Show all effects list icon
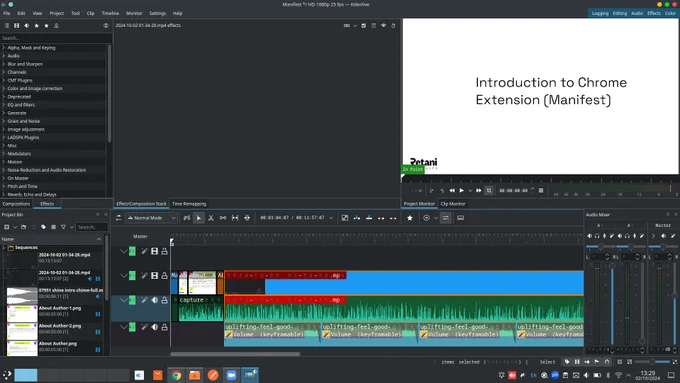The image size is (680, 383). click(x=7, y=26)
